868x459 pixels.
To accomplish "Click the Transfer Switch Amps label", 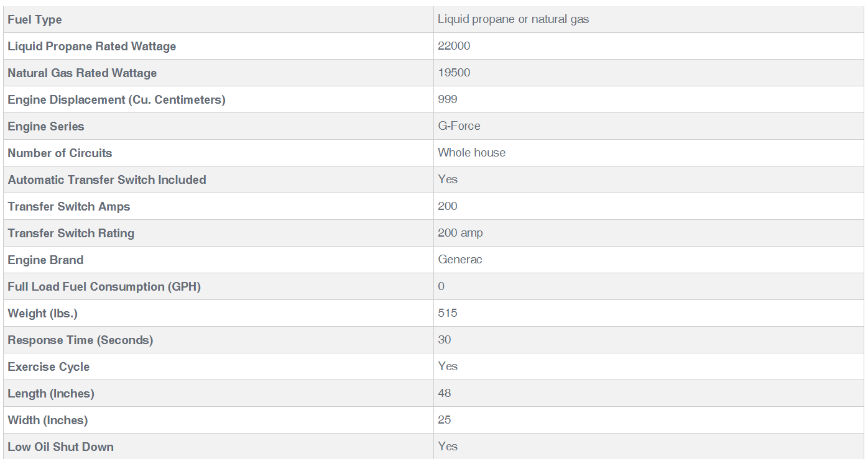I will (x=69, y=207).
